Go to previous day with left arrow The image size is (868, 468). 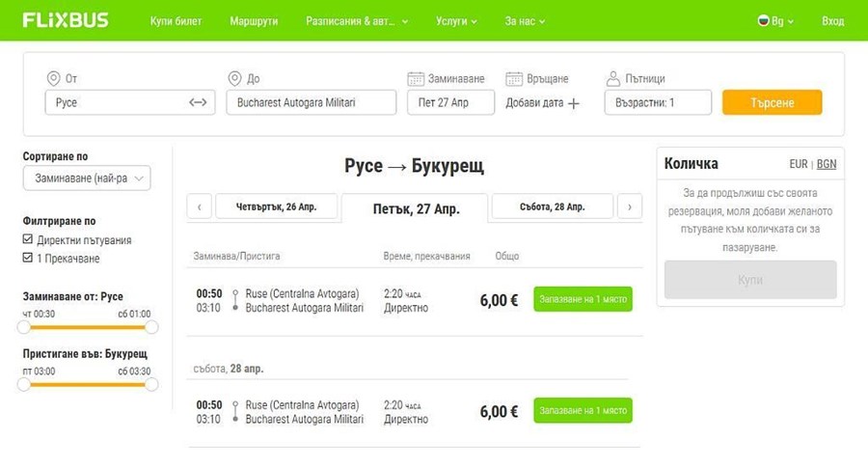[x=199, y=206]
